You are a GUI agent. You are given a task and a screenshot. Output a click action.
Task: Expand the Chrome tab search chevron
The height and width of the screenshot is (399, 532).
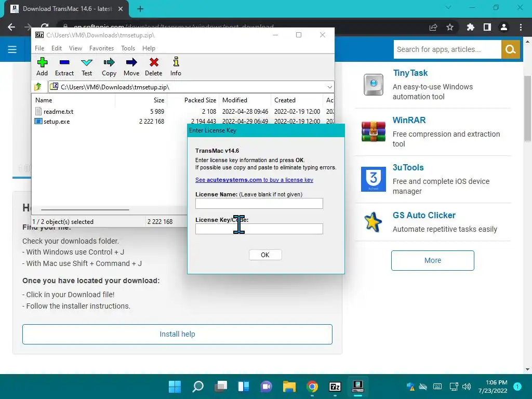pyautogui.click(x=448, y=7)
